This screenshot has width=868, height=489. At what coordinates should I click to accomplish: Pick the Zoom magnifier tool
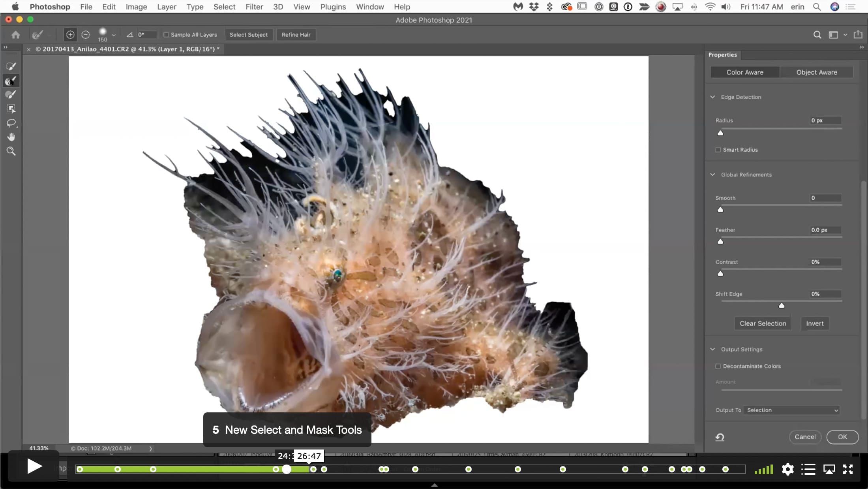[11, 151]
